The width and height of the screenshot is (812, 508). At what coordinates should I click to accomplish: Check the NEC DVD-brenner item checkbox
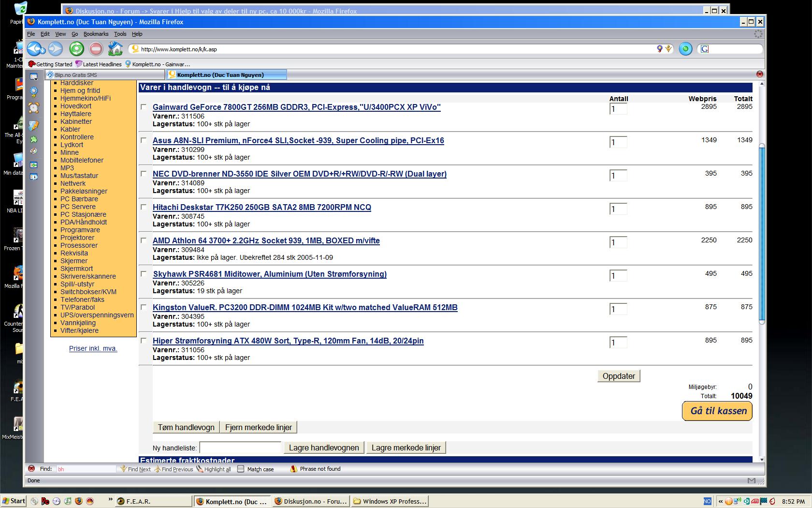click(144, 174)
